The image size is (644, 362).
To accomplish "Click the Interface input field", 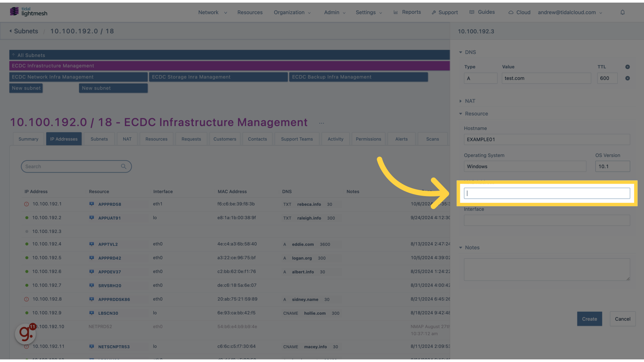I will pos(547,220).
